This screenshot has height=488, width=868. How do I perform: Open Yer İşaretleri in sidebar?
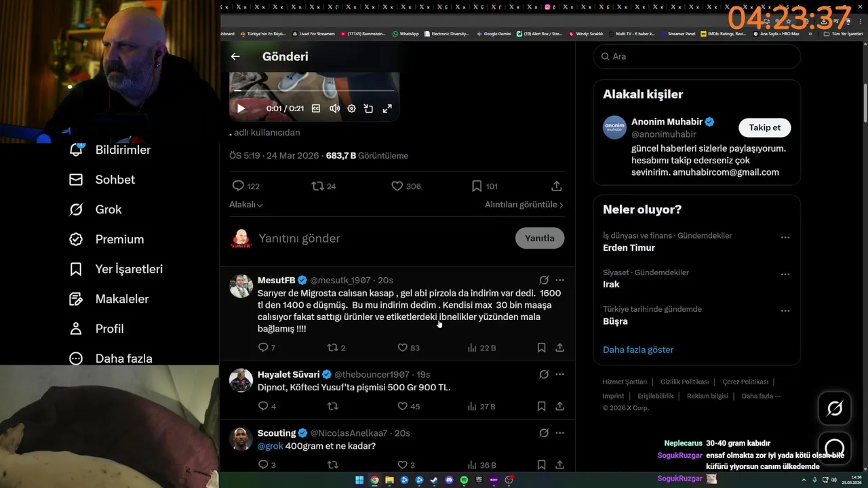click(116, 269)
